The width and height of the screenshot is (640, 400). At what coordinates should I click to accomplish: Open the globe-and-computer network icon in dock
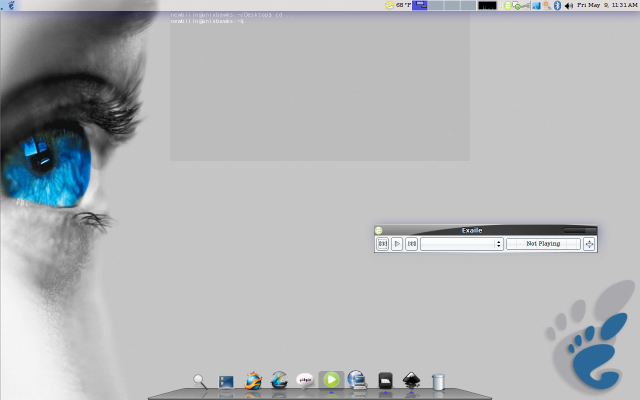point(357,380)
